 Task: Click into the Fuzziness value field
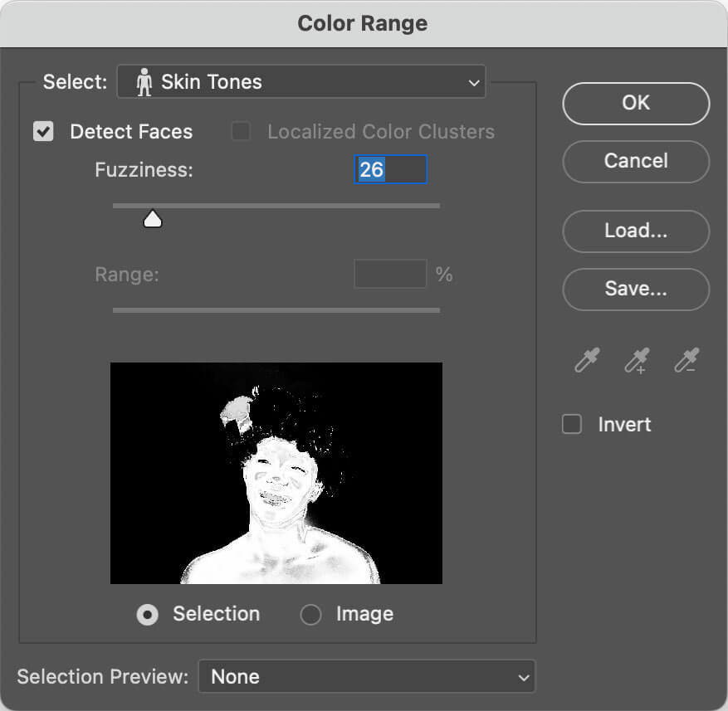tap(390, 170)
